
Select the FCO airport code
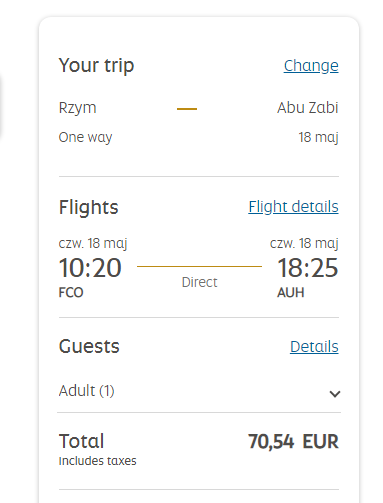tap(71, 293)
